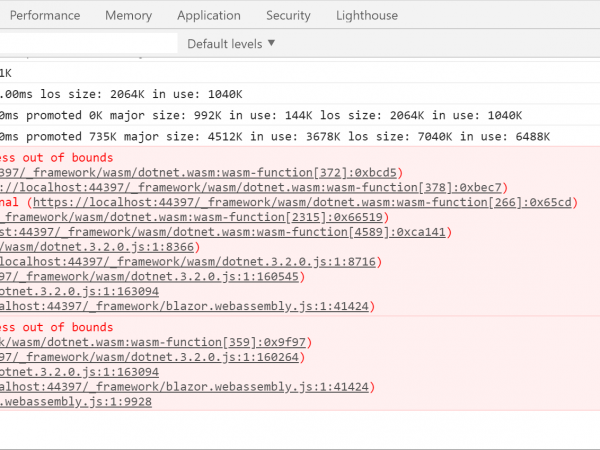Image resolution: width=600 pixels, height=450 pixels.
Task: Open the webassembly.js:1:9928 link
Action: 76,402
